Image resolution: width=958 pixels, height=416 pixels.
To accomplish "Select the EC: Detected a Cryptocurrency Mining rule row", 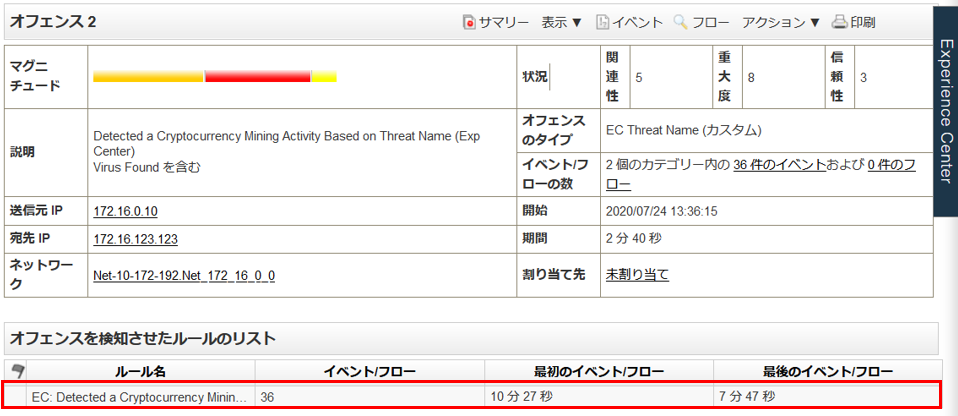I will point(472,397).
